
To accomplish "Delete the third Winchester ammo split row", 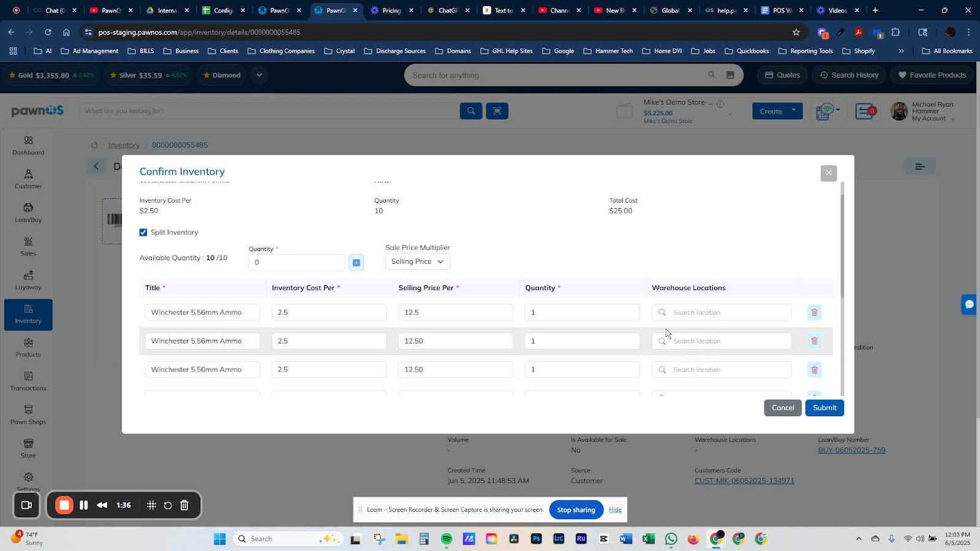I will (x=814, y=370).
